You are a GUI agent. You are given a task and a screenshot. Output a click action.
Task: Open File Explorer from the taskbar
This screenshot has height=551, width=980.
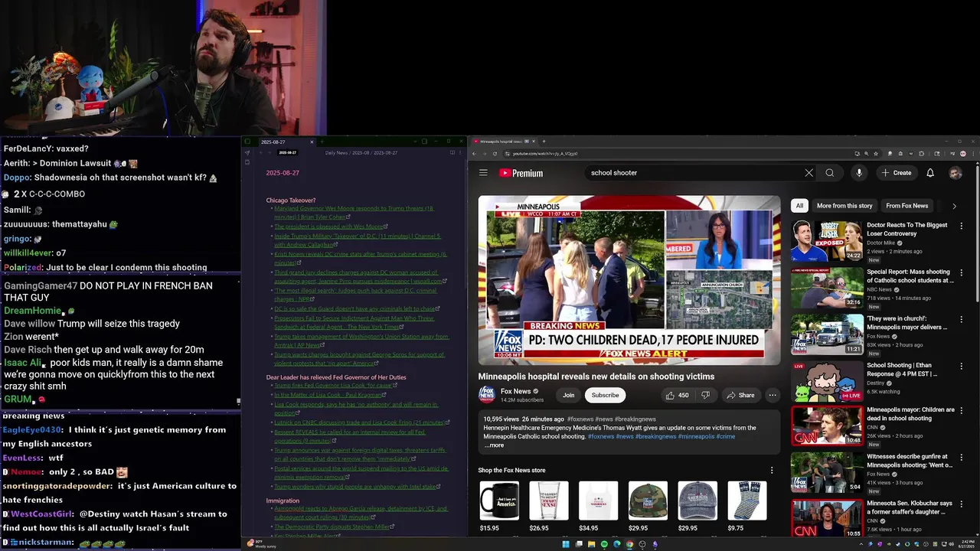591,544
